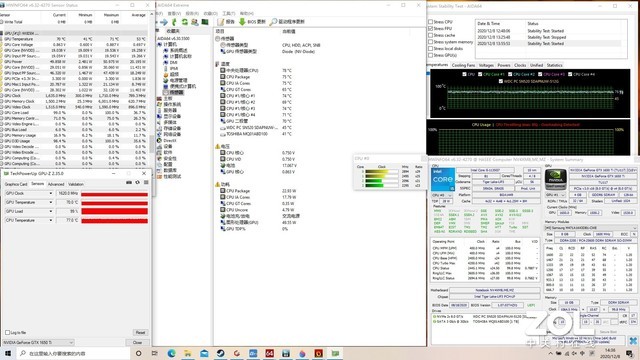The height and width of the screenshot is (360, 640).
Task: Open AIDA64 red 64 icon on taskbar
Action: (269, 353)
